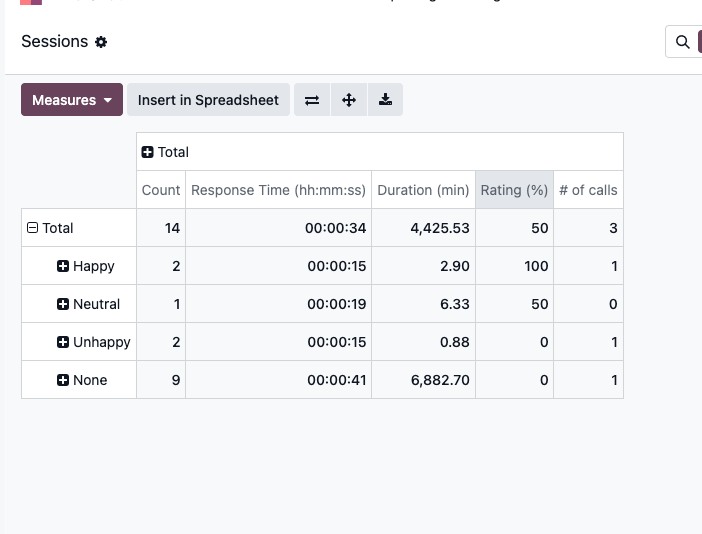The image size is (702, 534).
Task: Click the Total count cell 14
Action: point(161,228)
